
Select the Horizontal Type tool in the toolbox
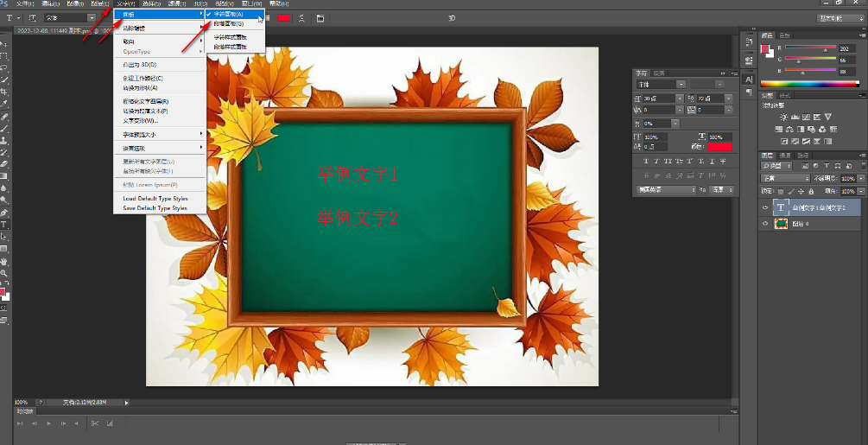click(4, 224)
